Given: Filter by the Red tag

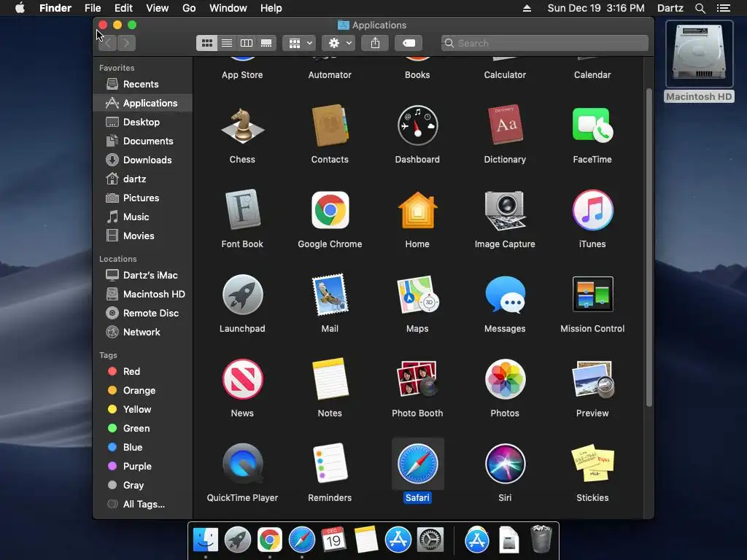Looking at the screenshot, I should click(142, 371).
